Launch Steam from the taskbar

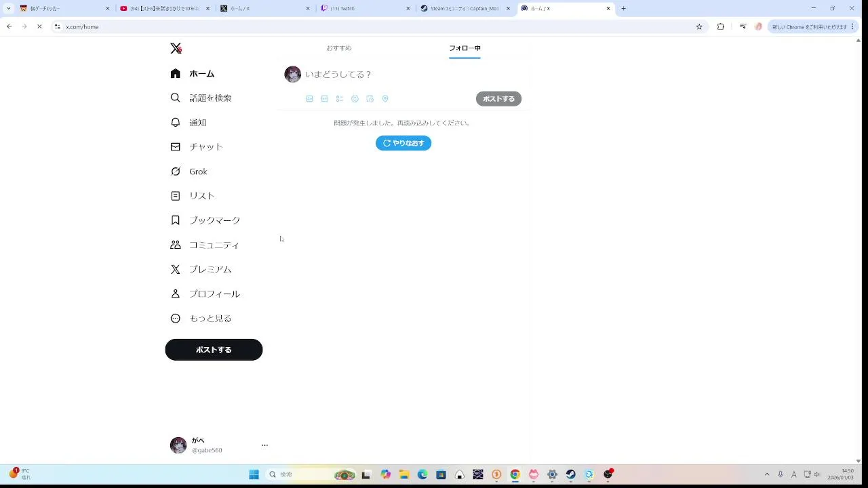click(570, 474)
